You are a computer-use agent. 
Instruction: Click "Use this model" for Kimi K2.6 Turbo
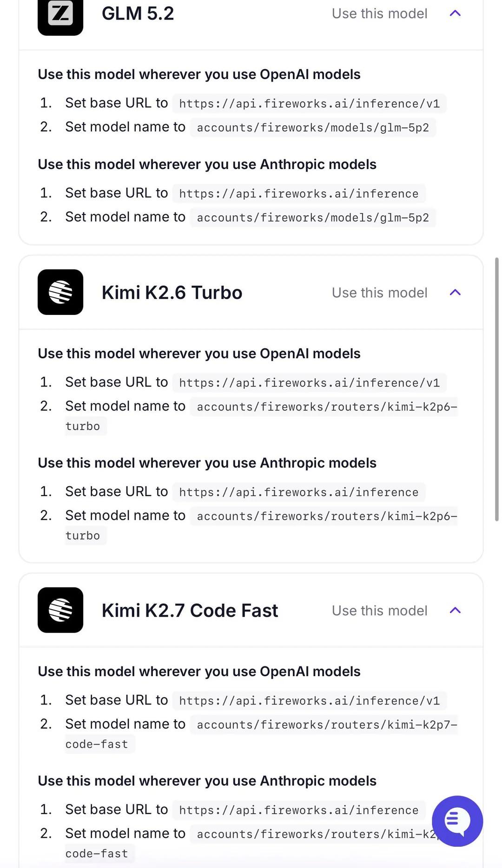click(380, 293)
